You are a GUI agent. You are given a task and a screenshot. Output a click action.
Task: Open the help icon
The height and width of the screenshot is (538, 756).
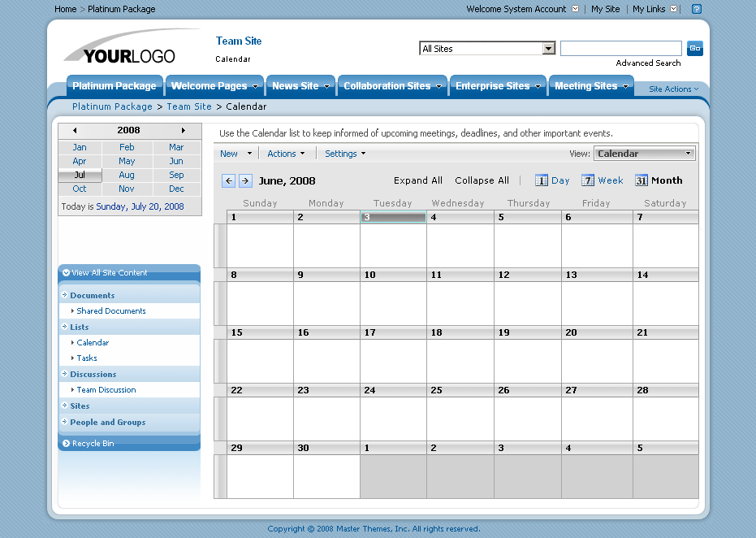(697, 9)
